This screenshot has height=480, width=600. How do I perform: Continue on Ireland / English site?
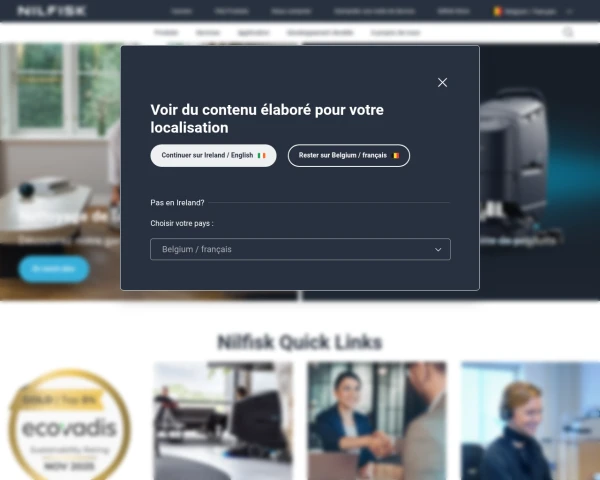tap(213, 155)
